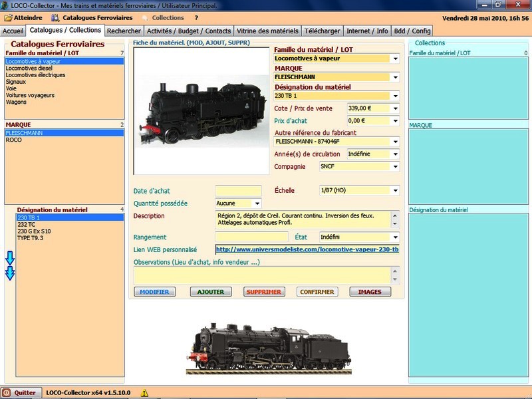Viewport: 532px width, 399px height.
Task: Select ROCO in the MARQUE list
Action: [x=64, y=140]
